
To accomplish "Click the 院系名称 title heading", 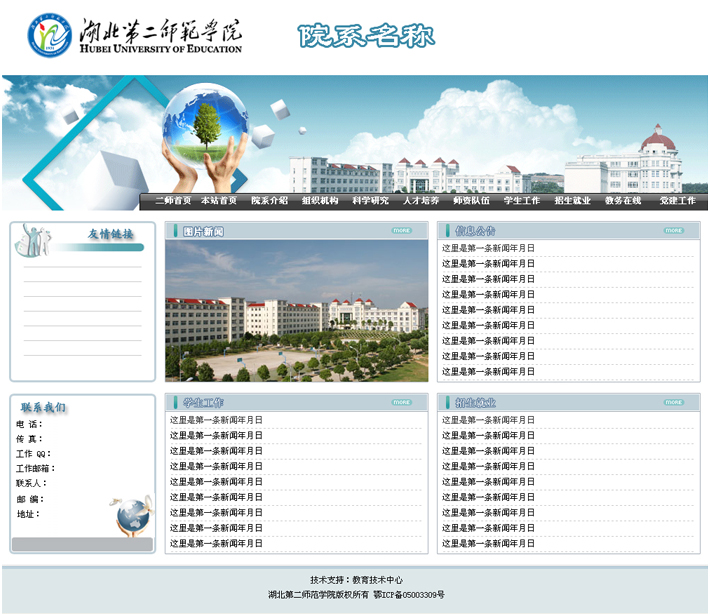I will [x=366, y=36].
